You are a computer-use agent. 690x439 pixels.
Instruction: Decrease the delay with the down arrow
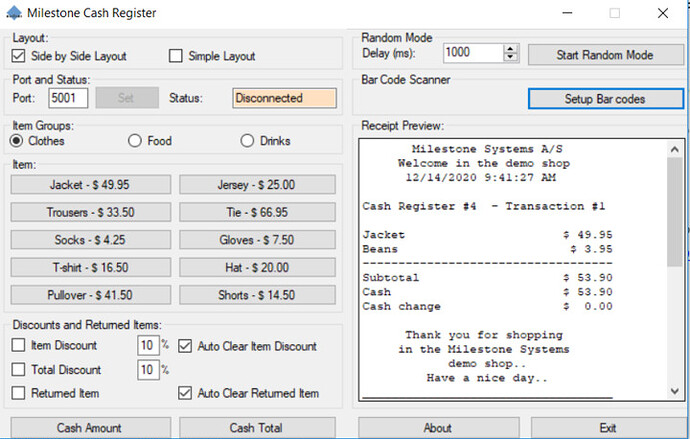click(x=511, y=57)
